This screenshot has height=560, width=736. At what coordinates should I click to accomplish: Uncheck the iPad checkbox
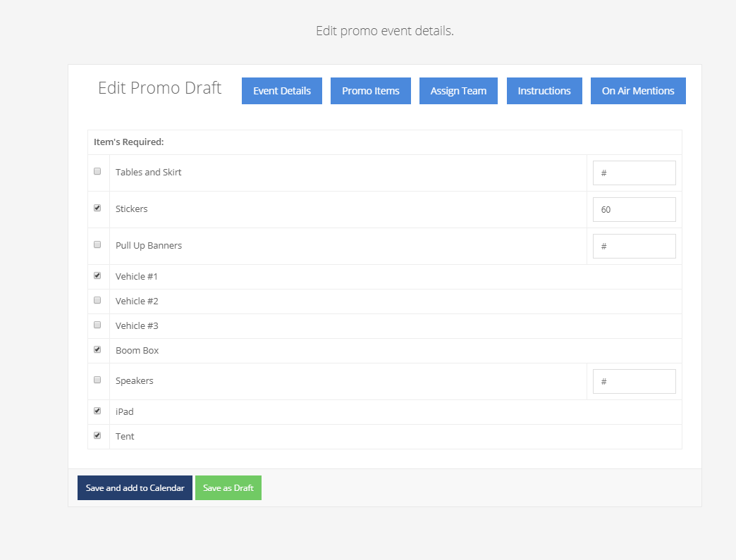(x=97, y=411)
